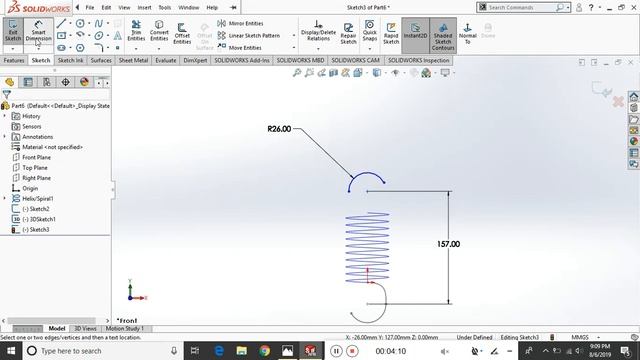This screenshot has height=360, width=640.
Task: Pause the screen recording
Action: 336,351
